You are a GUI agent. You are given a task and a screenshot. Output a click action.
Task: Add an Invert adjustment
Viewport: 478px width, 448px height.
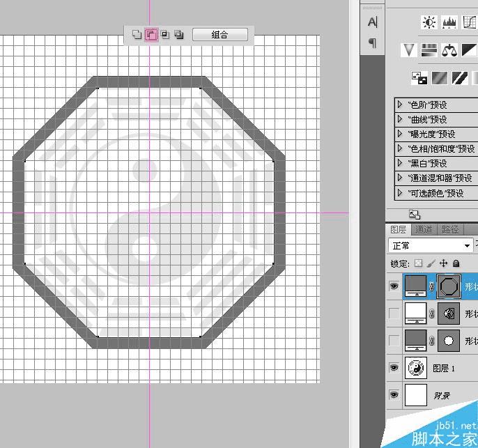(x=419, y=78)
